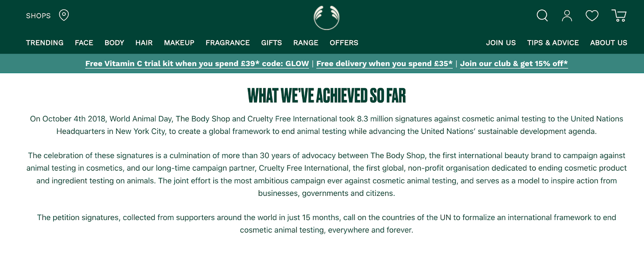The height and width of the screenshot is (255, 644).
Task: Select the FRAGRANCE category
Action: 227,43
